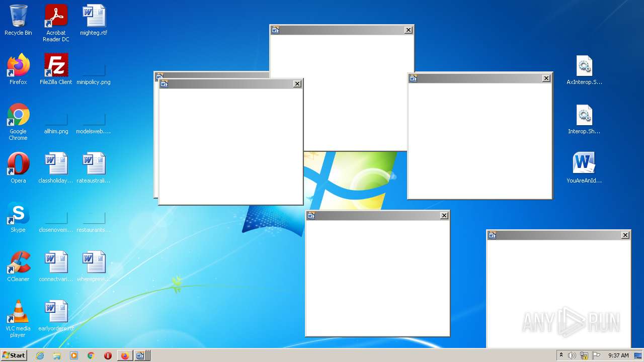Launch Opera from the taskbar
Image resolution: width=644 pixels, height=362 pixels.
point(108,355)
